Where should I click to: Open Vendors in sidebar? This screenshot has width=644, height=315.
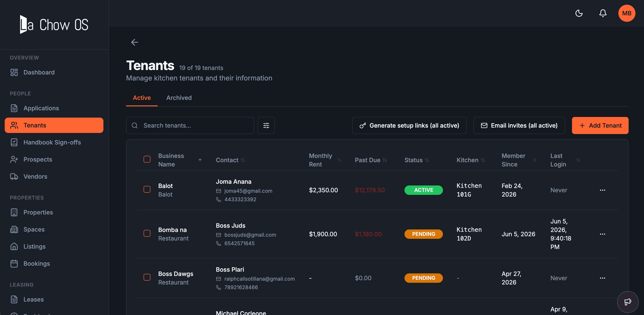(54, 176)
